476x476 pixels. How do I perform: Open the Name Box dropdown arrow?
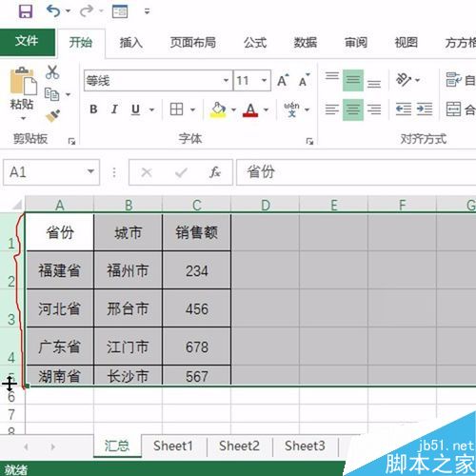pyautogui.click(x=90, y=171)
